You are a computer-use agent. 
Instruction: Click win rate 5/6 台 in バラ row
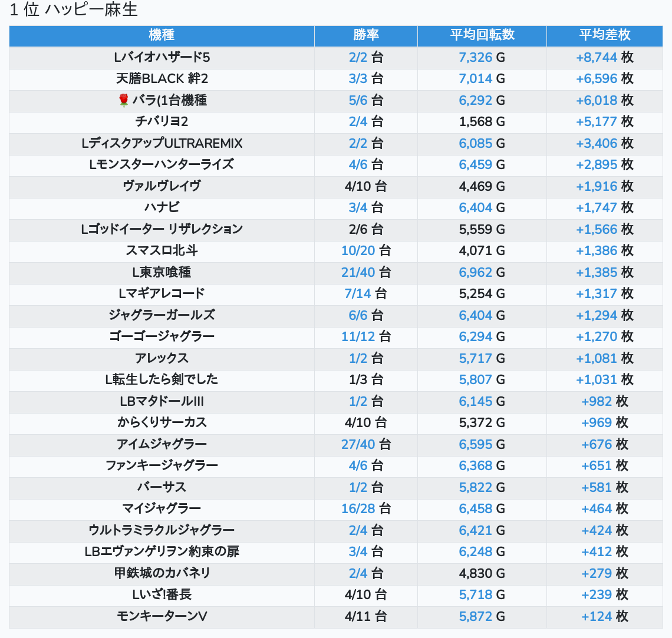pyautogui.click(x=366, y=100)
